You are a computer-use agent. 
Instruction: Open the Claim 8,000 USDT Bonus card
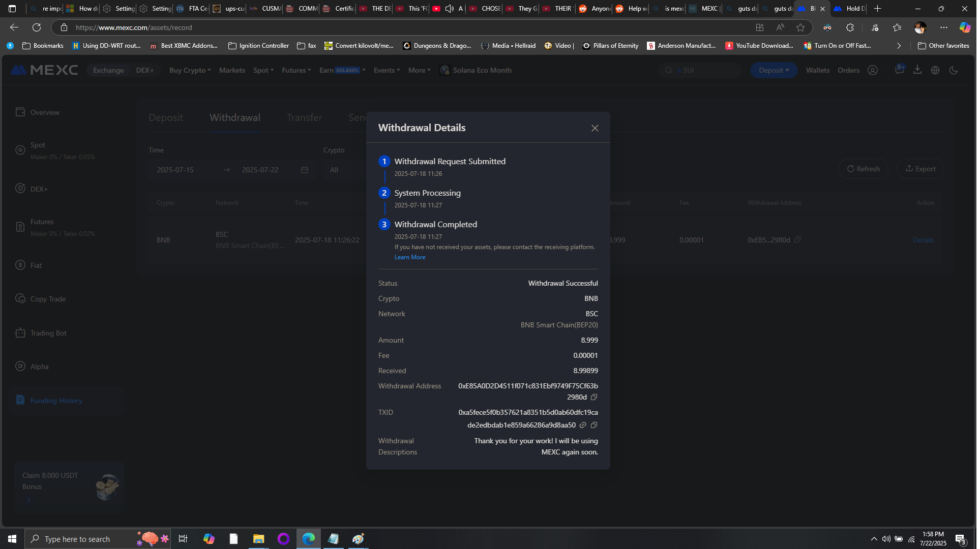(69, 487)
